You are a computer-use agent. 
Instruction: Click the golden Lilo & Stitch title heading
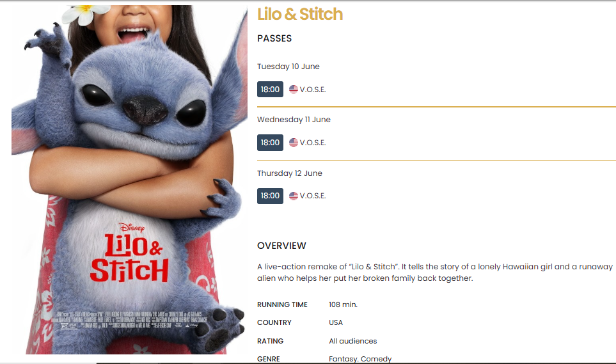pyautogui.click(x=300, y=14)
